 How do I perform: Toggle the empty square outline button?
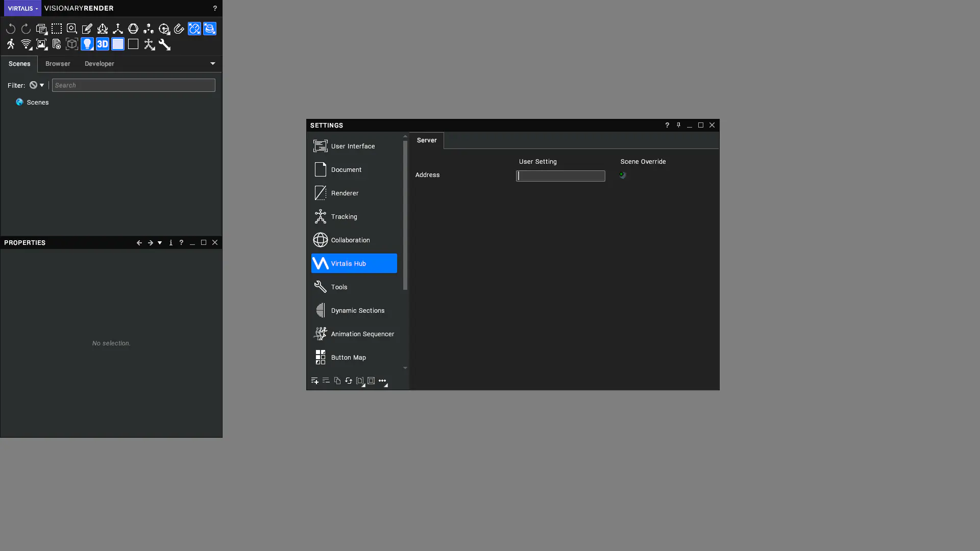(x=133, y=44)
